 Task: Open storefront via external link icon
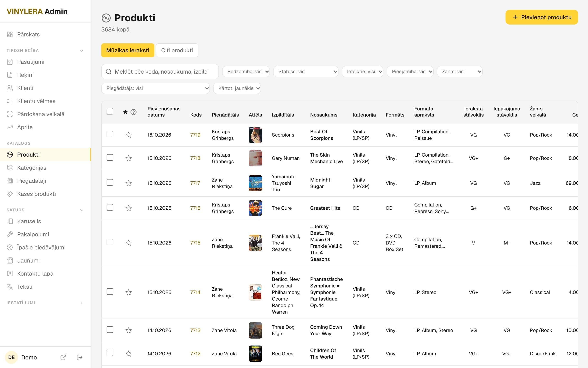(x=63, y=357)
